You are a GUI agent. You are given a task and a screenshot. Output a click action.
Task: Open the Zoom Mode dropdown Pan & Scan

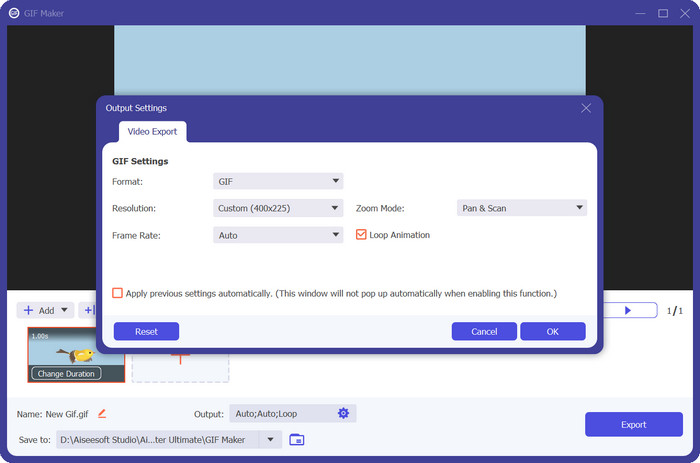pyautogui.click(x=521, y=208)
